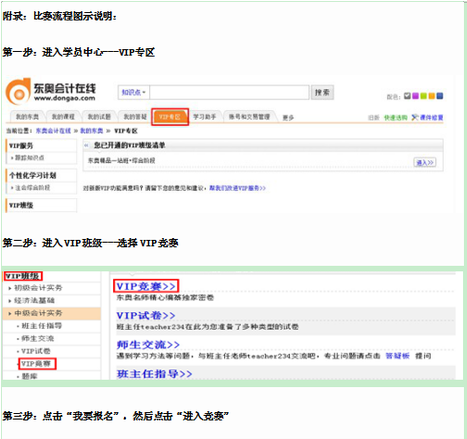The width and height of the screenshot is (467, 439).
Task: Click the Dongao orange logo
Action: 18,91
